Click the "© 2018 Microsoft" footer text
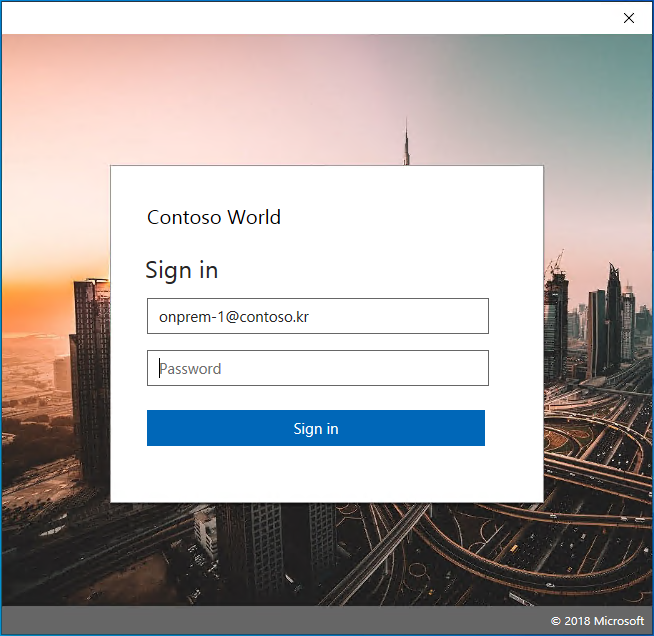The width and height of the screenshot is (654, 636). tap(597, 621)
